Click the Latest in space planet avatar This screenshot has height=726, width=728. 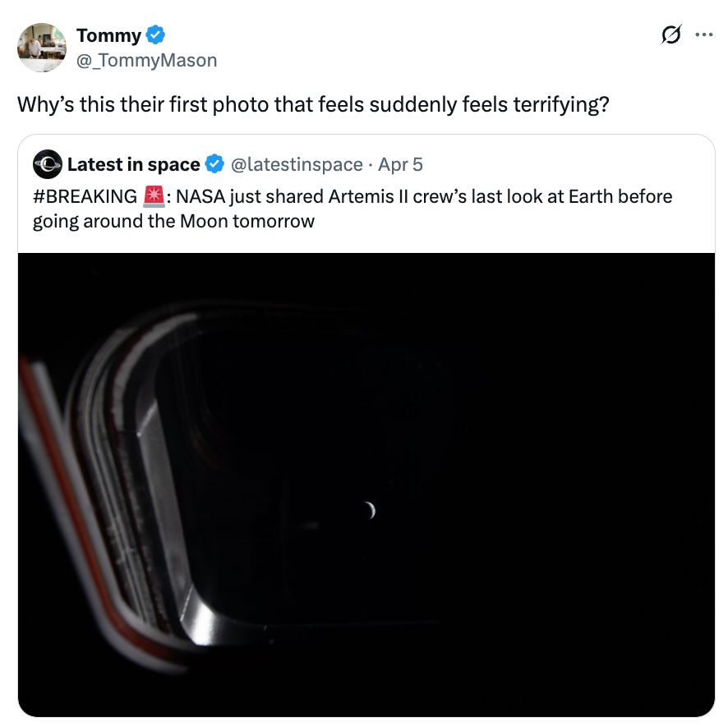(x=48, y=164)
